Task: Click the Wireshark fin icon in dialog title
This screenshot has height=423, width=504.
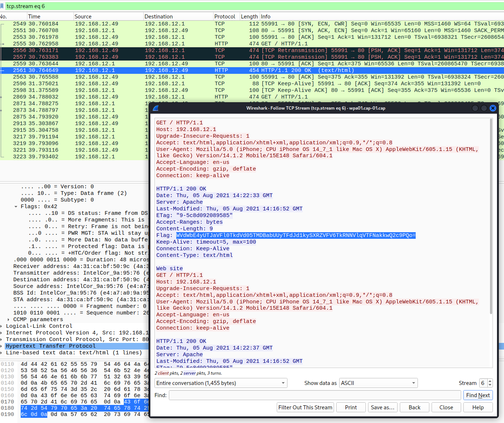Action: (x=156, y=108)
